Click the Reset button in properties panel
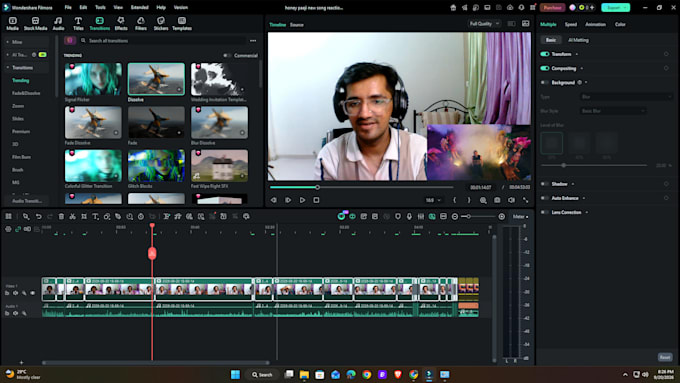This screenshot has height=383, width=680. point(665,357)
